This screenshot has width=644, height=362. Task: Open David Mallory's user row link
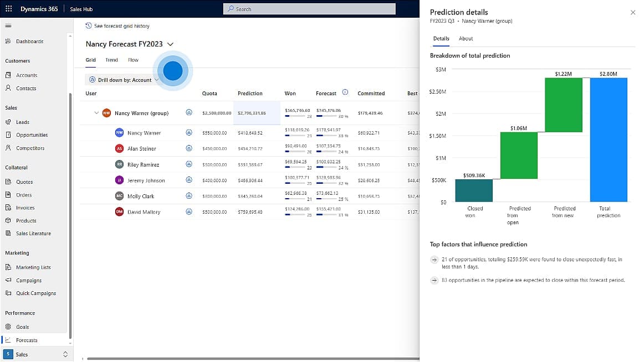[x=144, y=212]
